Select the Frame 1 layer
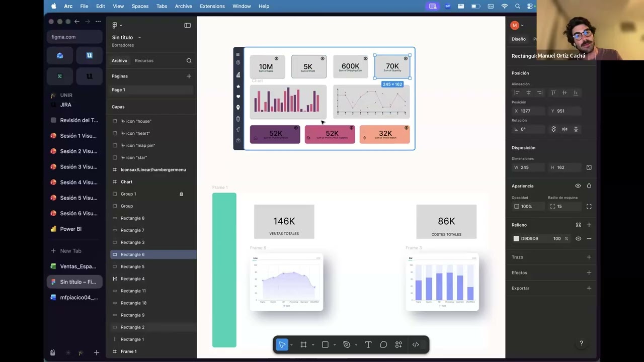Viewport: 644px width, 362px height. click(153, 351)
